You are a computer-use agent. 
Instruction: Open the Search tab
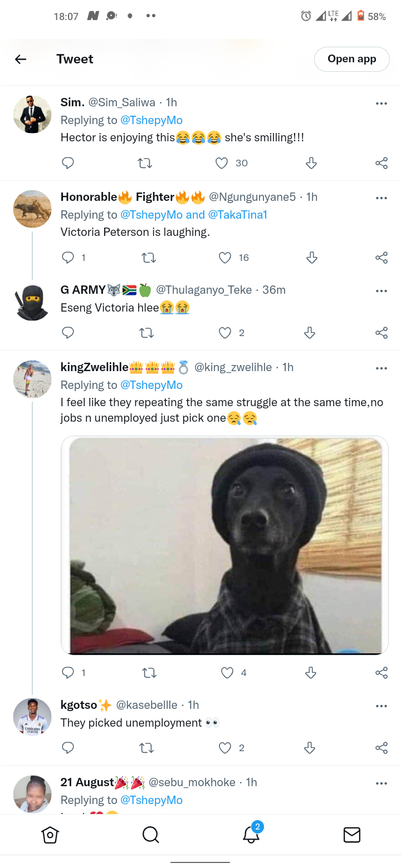pos(150,835)
